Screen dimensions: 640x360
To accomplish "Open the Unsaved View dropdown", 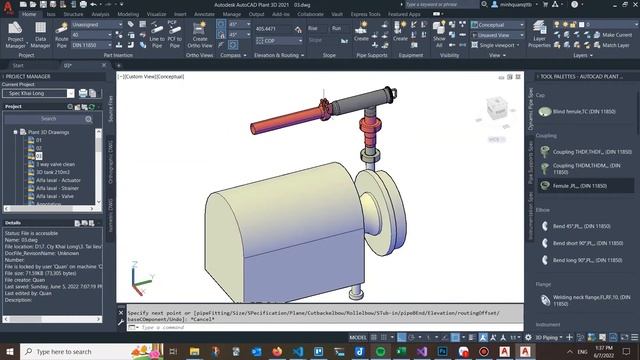I will click(x=498, y=35).
